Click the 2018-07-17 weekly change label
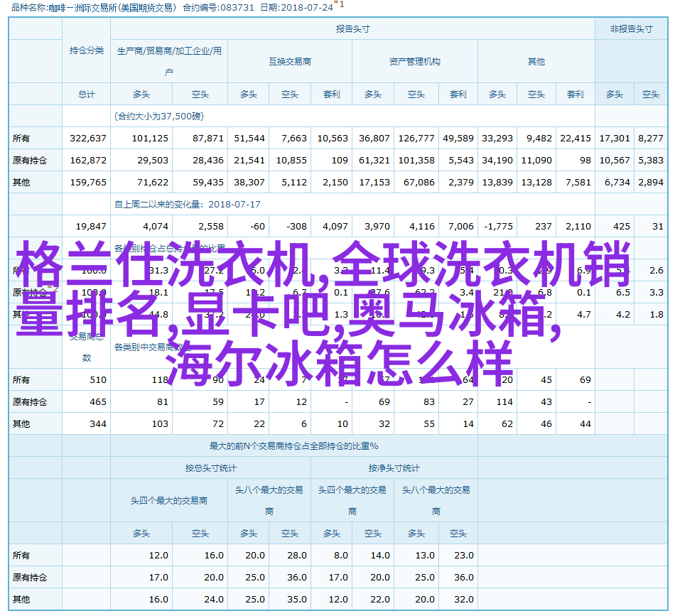 pyautogui.click(x=188, y=205)
